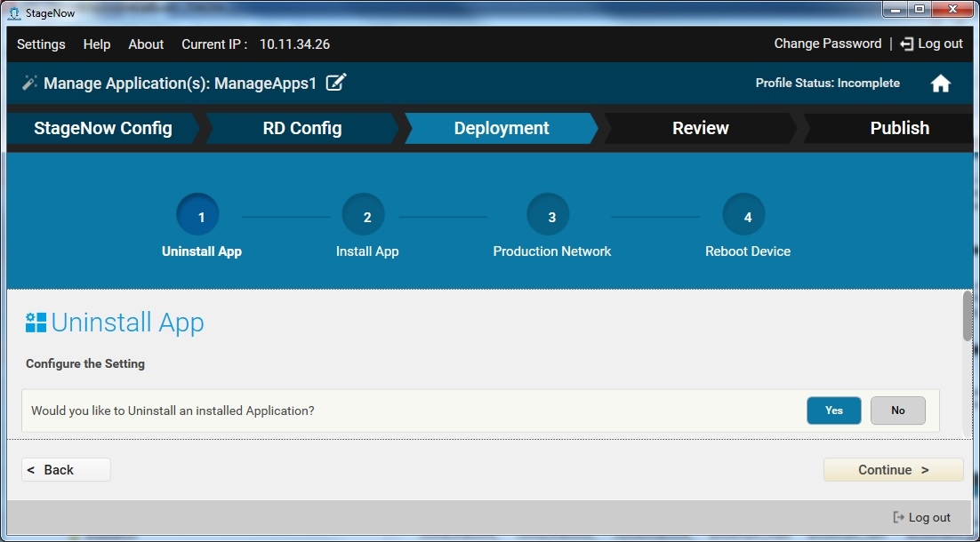Click the StageNow title bar icon

tap(13, 12)
